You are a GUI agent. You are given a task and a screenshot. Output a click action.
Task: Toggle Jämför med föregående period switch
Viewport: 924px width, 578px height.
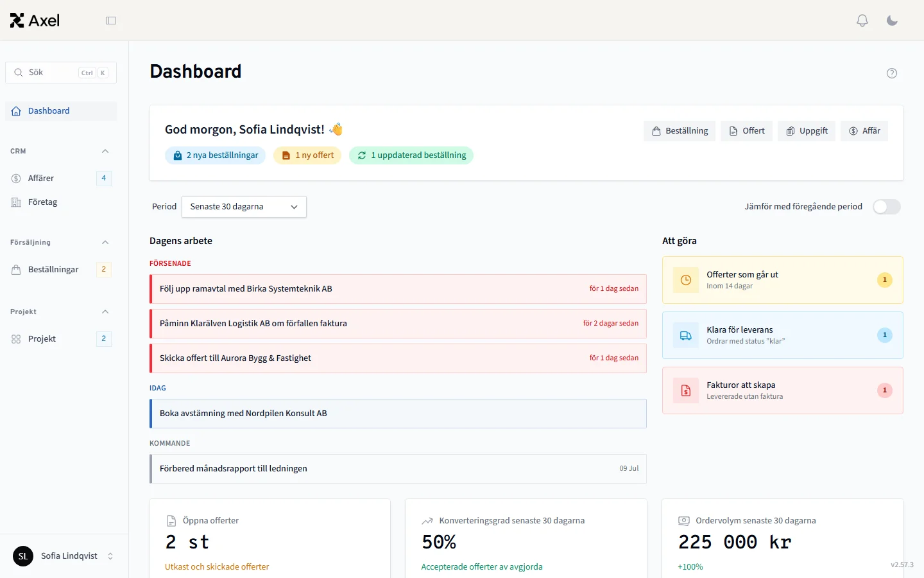tap(887, 207)
